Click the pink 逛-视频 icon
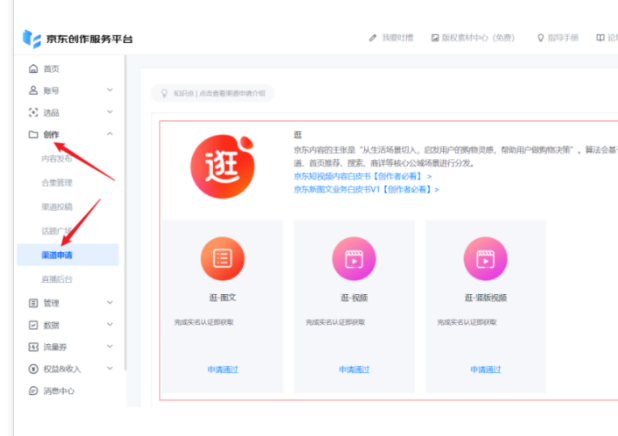Image resolution: width=618 pixels, height=436 pixels. pos(353,258)
